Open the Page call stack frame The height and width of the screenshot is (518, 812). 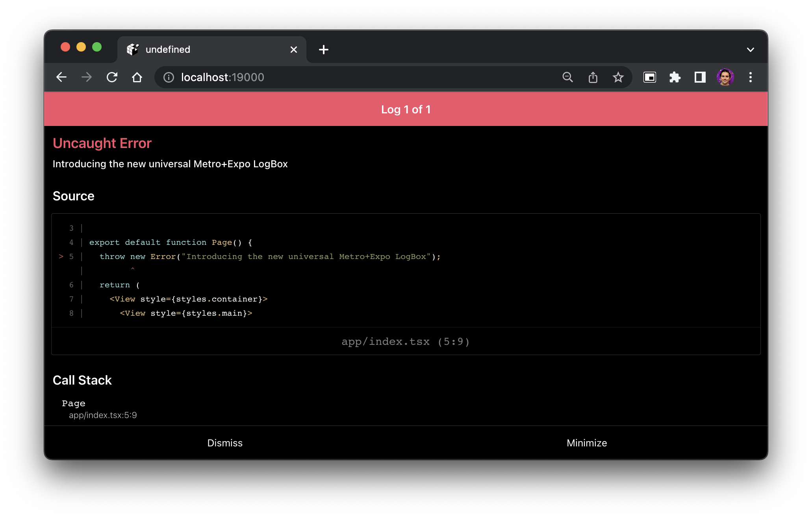pyautogui.click(x=99, y=409)
